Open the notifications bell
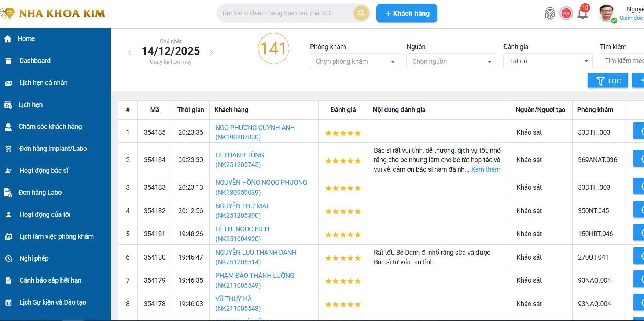 click(x=582, y=14)
